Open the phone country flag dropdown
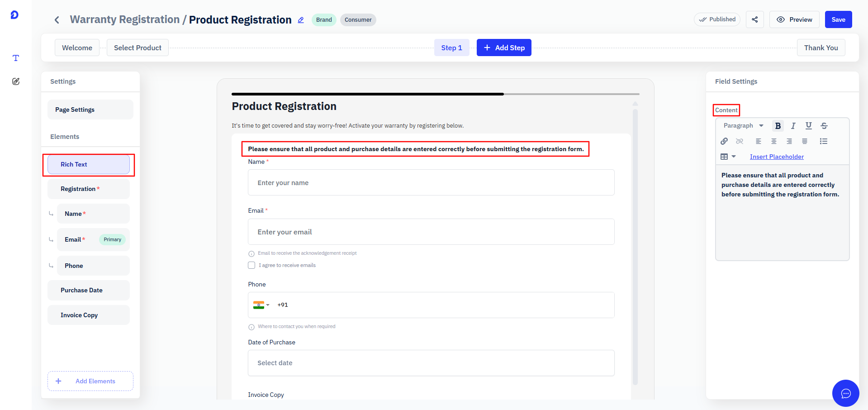Viewport: 868px width, 410px height. [x=261, y=305]
